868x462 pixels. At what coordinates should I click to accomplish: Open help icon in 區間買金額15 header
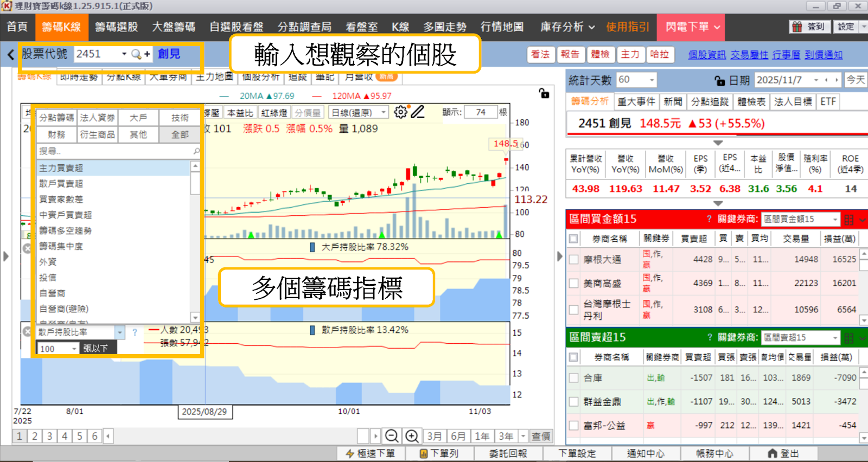[x=709, y=219]
